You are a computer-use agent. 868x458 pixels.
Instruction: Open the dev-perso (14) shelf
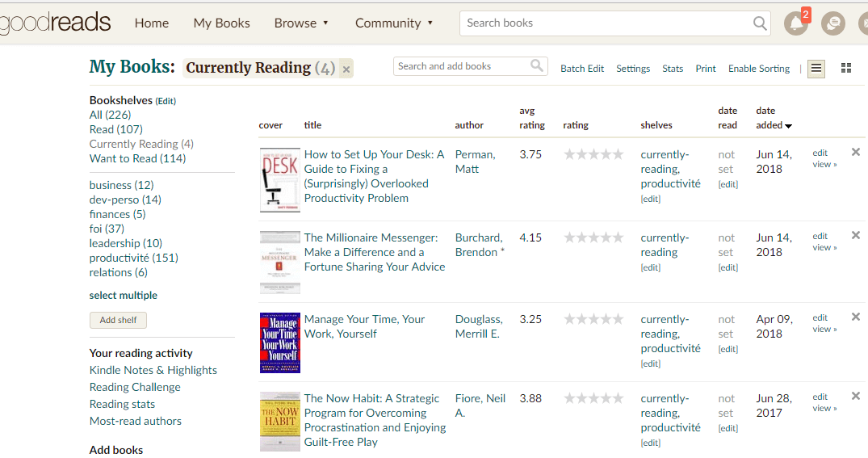tap(125, 200)
